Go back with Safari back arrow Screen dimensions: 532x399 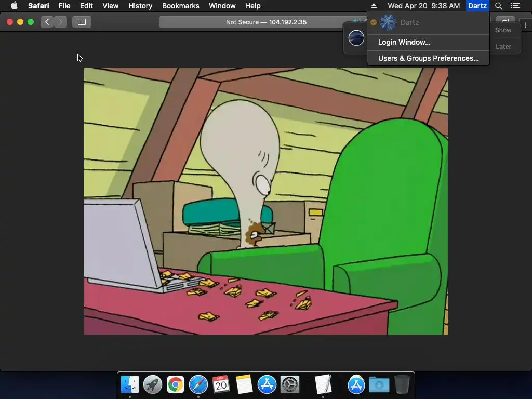click(47, 22)
